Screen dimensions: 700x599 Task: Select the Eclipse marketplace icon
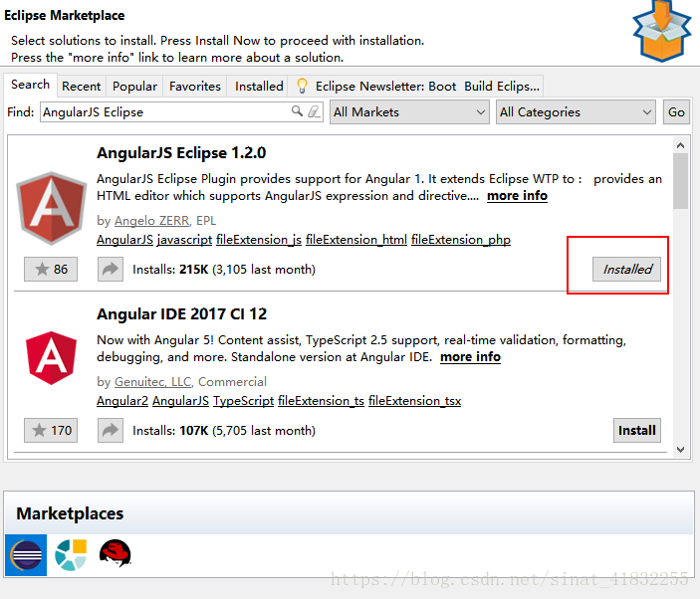[x=26, y=555]
